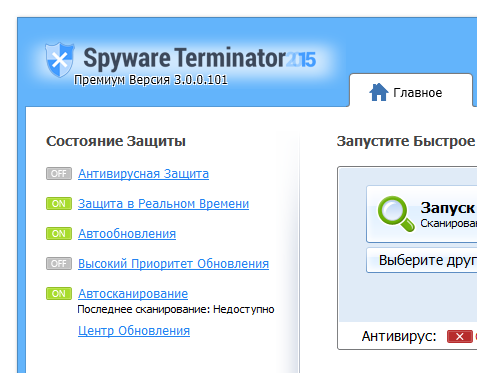Image resolution: width=477 pixels, height=373 pixels.
Task: Click the Автосканирование link
Action: coord(133,294)
